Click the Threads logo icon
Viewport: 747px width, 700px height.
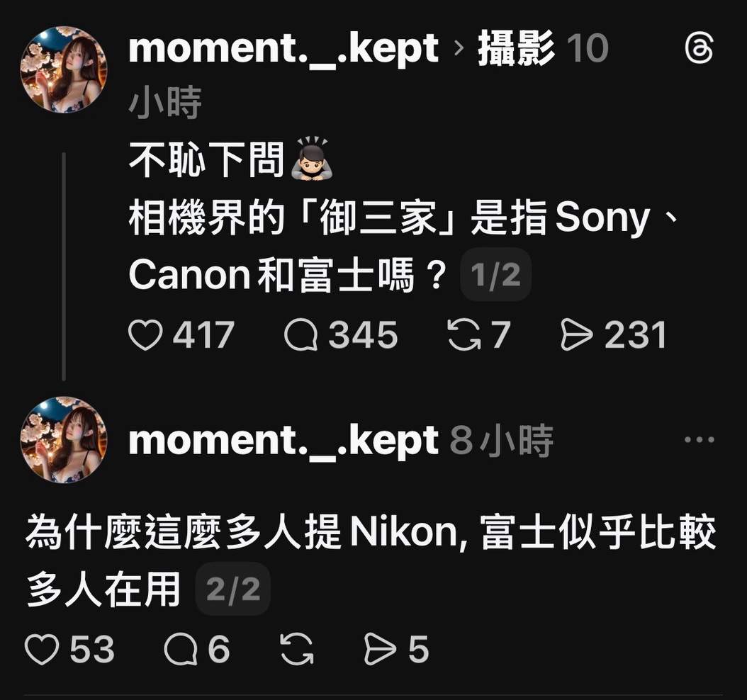(698, 50)
